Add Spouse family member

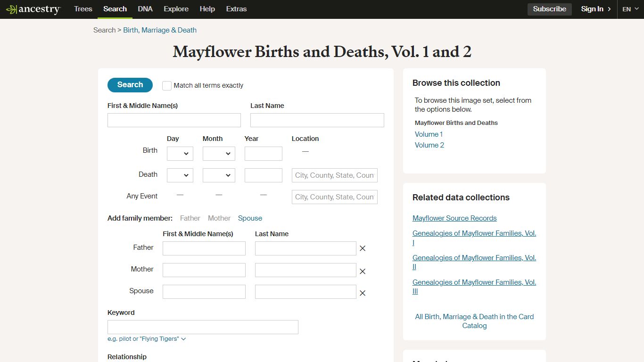coord(250,218)
